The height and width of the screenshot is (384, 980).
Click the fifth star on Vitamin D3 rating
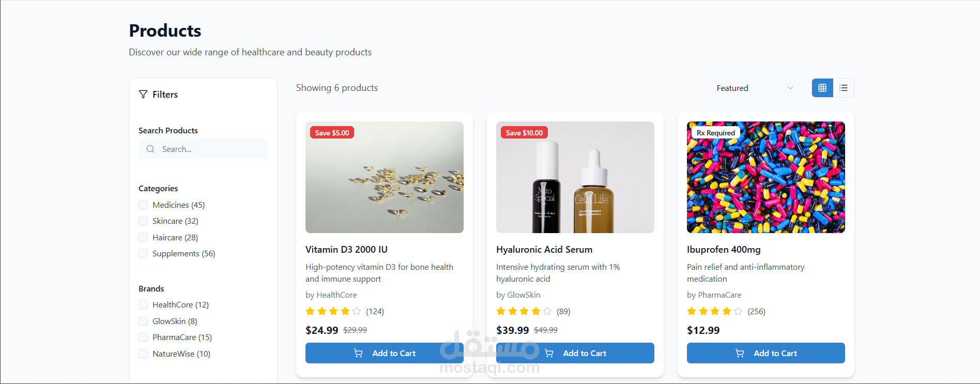[x=357, y=311]
